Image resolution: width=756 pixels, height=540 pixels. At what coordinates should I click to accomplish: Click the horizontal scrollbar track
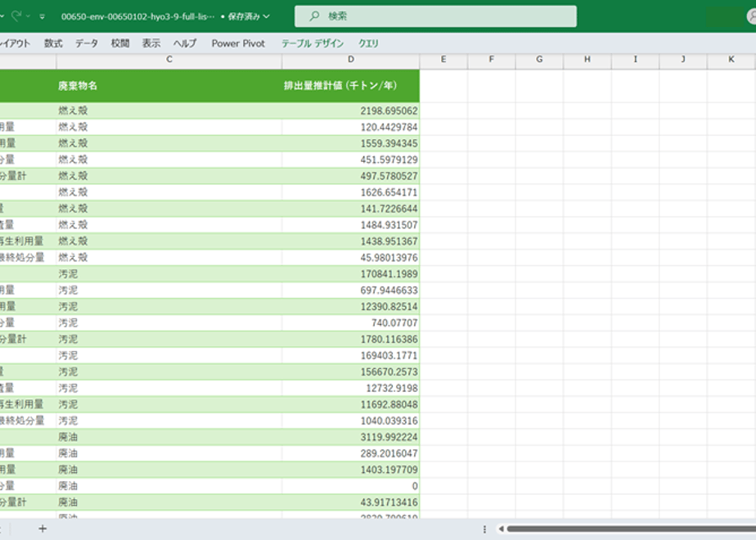point(632,529)
